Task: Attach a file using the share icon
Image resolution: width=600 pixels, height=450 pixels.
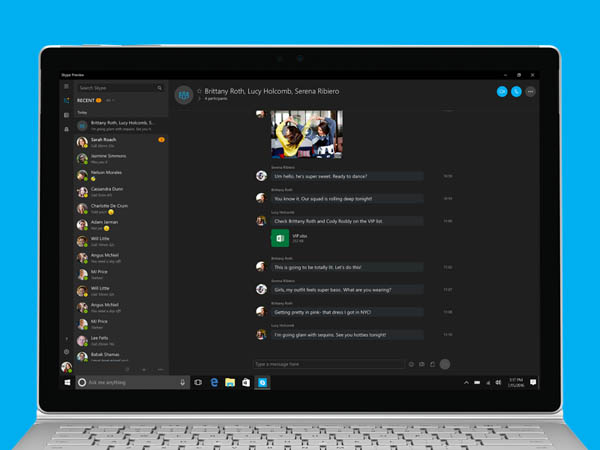Action: point(432,364)
